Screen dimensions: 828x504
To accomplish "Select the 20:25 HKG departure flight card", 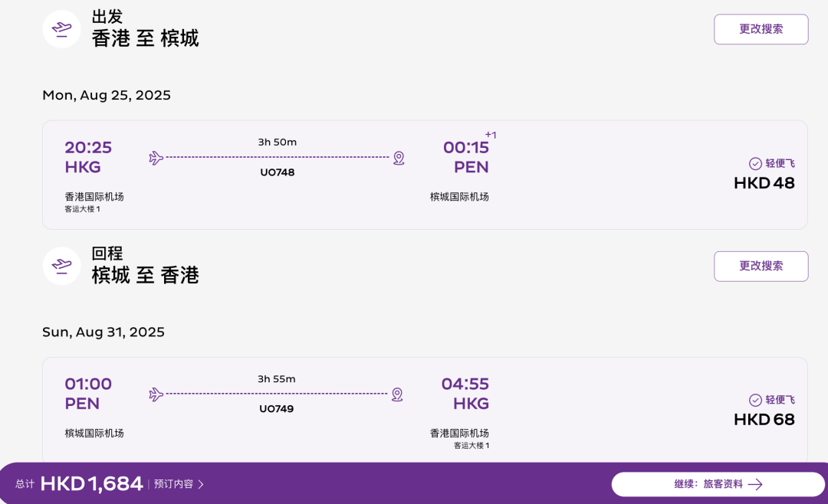I will tap(425, 175).
